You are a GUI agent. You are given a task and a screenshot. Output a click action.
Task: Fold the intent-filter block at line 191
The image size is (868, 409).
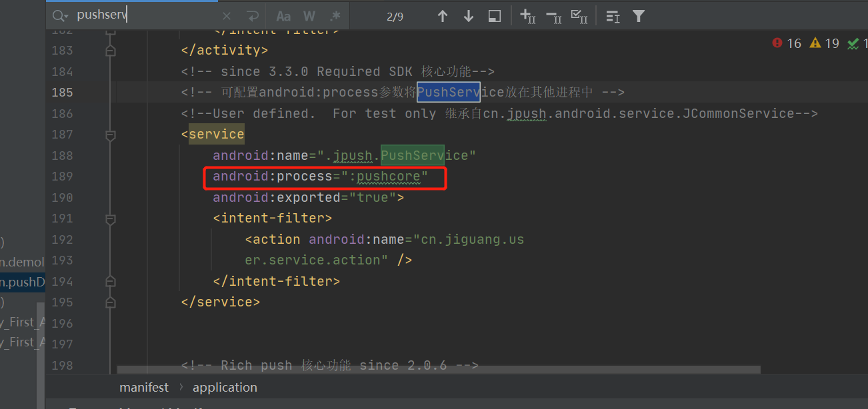click(x=111, y=218)
